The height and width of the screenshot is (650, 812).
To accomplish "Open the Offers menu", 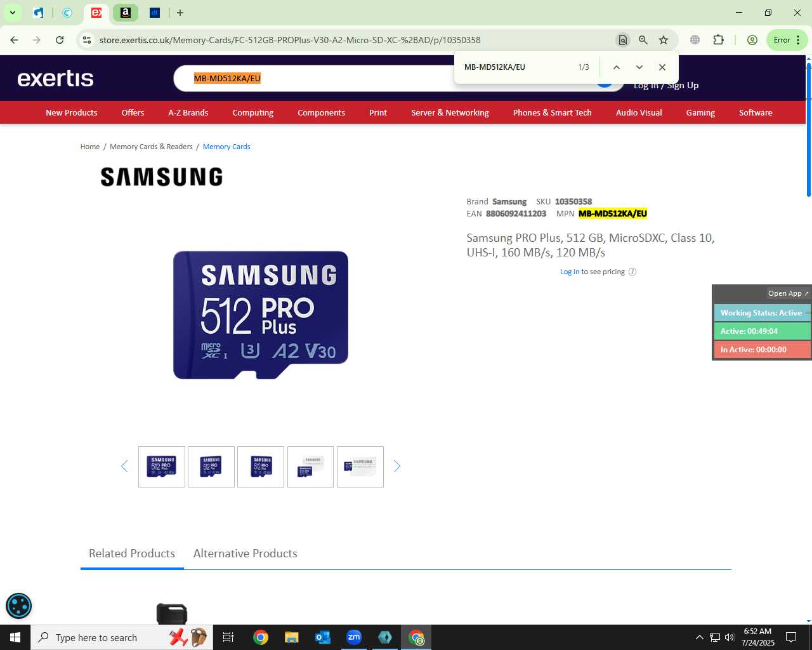I will [x=133, y=112].
